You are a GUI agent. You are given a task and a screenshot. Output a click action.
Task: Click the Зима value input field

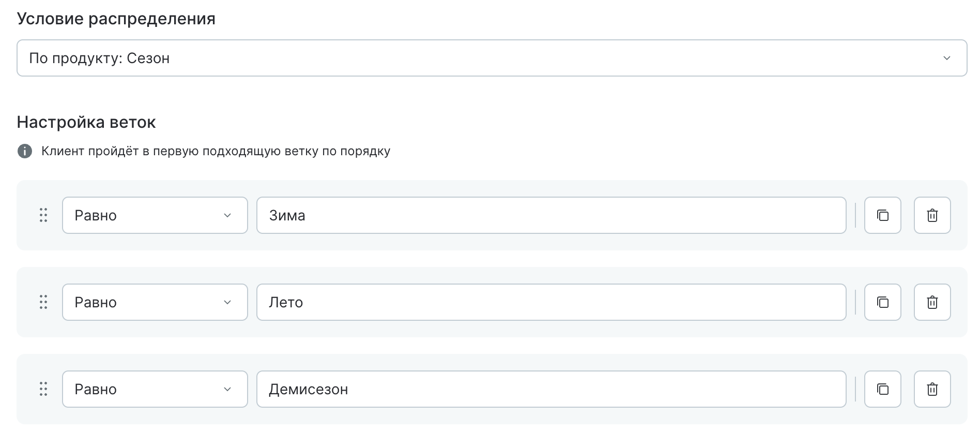550,215
